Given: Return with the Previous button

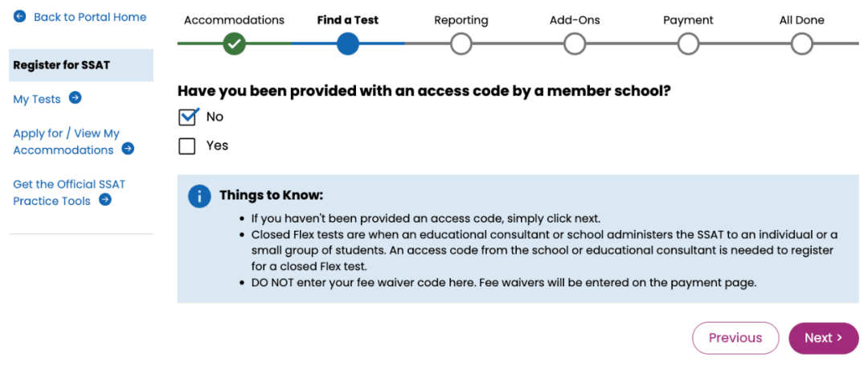Looking at the screenshot, I should pos(735,338).
